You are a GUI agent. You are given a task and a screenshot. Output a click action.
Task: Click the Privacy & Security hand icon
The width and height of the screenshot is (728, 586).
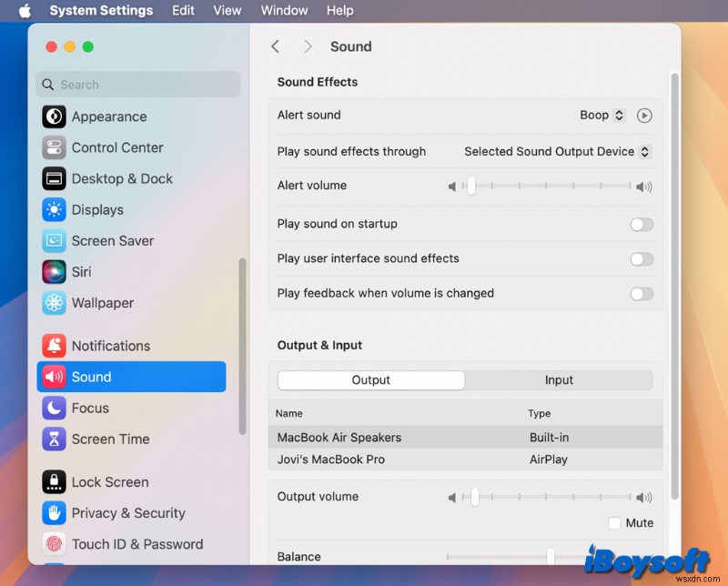[x=54, y=513]
